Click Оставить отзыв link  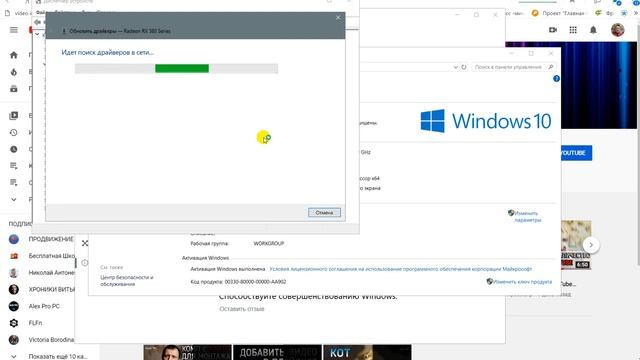point(242,309)
